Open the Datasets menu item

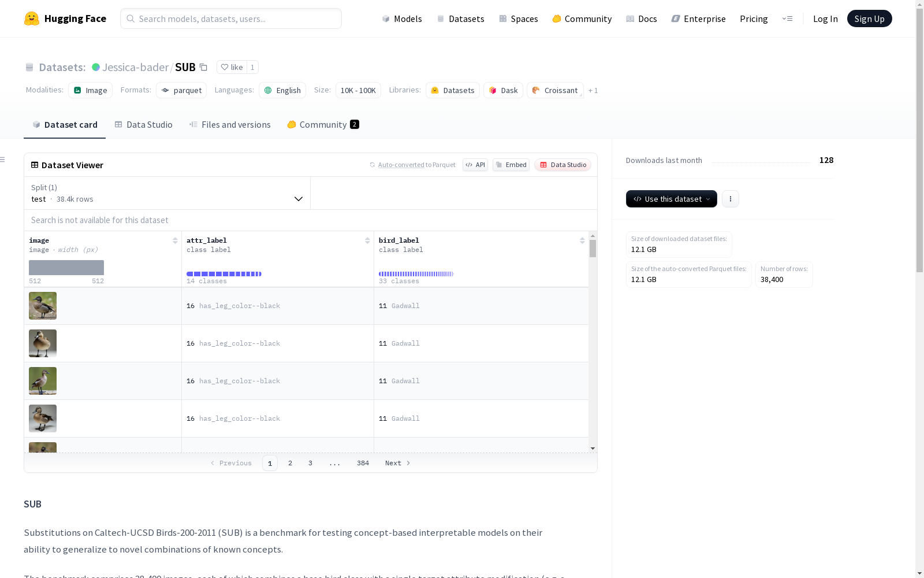[460, 18]
